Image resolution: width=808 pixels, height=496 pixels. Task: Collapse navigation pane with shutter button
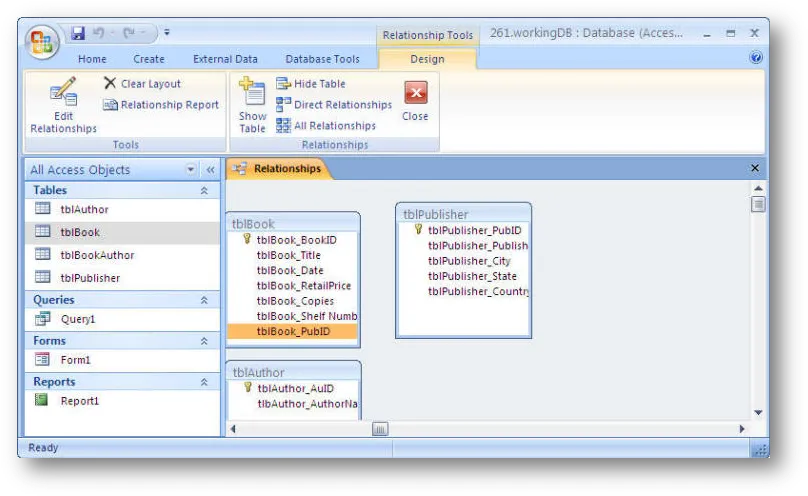(210, 169)
